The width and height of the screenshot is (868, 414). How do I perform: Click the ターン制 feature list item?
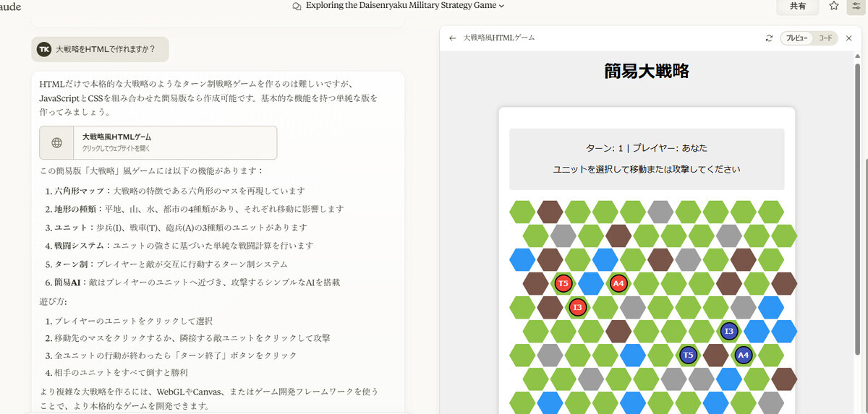pyautogui.click(x=171, y=264)
